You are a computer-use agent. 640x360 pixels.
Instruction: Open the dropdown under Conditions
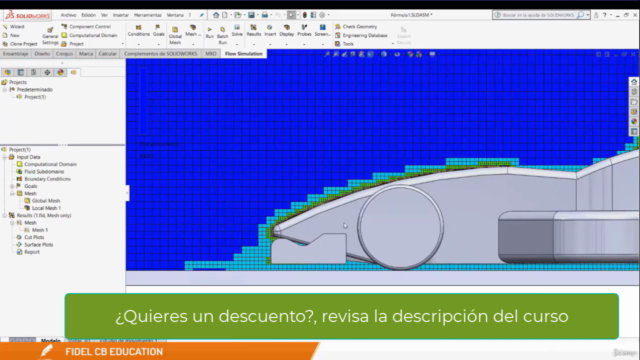point(139,44)
